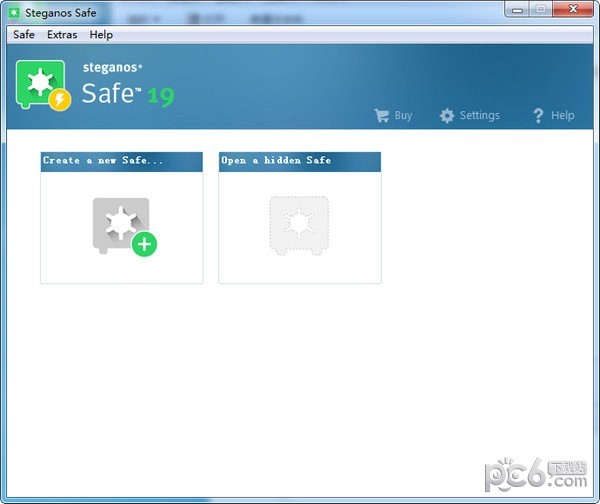Open Settings via its text label
Screen dimensions: 600x504
coord(479,115)
